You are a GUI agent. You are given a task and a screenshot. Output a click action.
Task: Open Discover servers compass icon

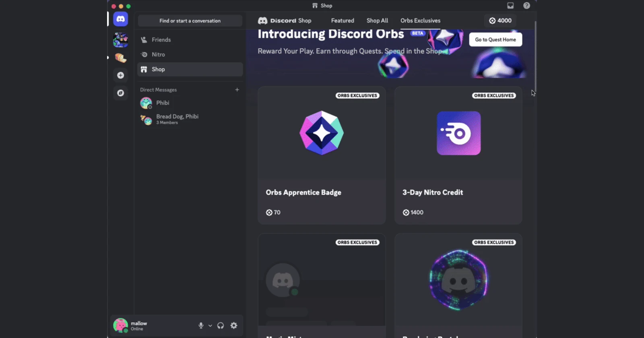[120, 93]
